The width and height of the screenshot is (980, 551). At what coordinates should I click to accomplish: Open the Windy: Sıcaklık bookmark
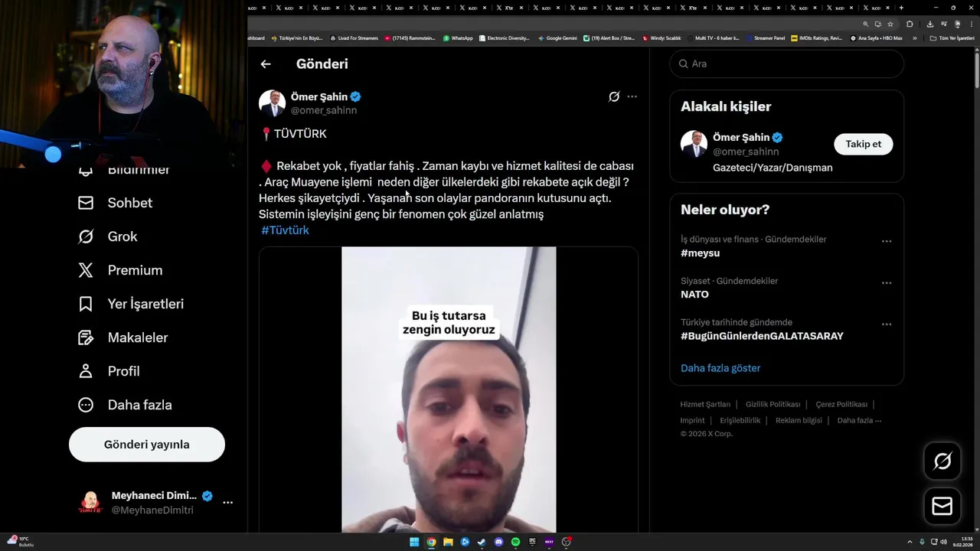[661, 38]
